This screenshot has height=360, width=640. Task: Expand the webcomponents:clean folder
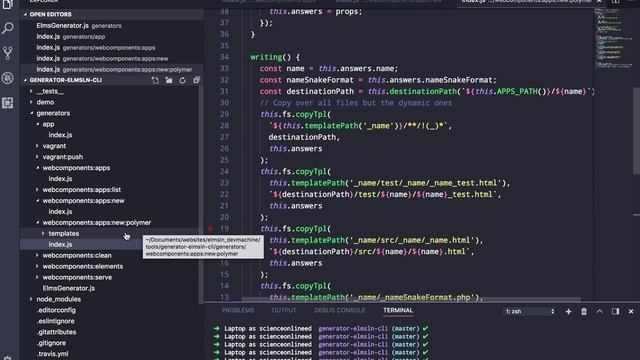coord(77,255)
